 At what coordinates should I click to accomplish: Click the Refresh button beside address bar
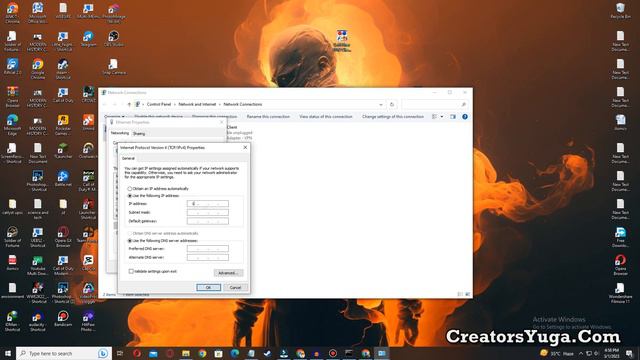click(x=392, y=104)
